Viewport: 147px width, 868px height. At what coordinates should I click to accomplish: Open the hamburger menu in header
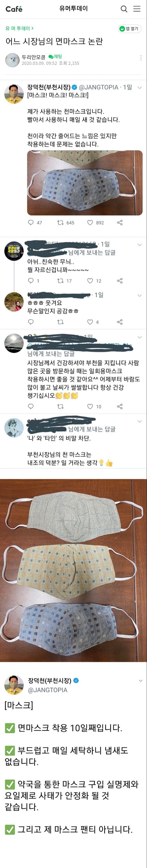137,9
